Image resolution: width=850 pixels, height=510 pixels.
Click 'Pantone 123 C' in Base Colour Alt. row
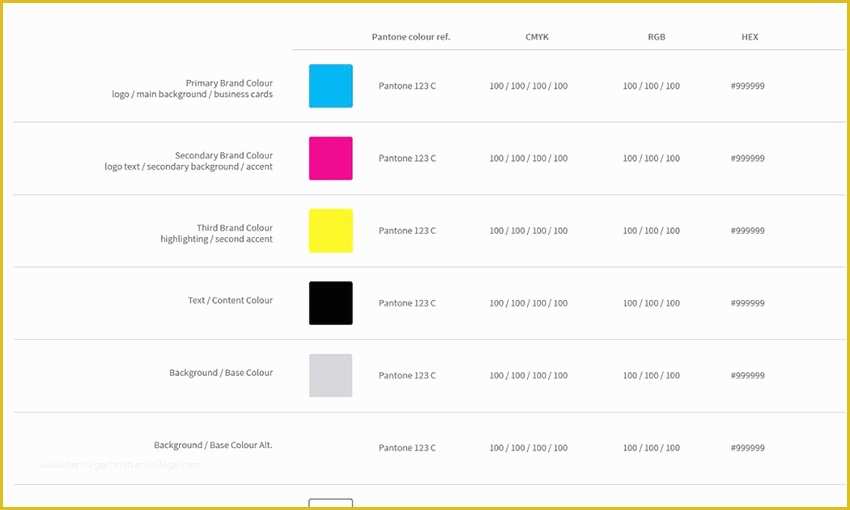coord(407,448)
